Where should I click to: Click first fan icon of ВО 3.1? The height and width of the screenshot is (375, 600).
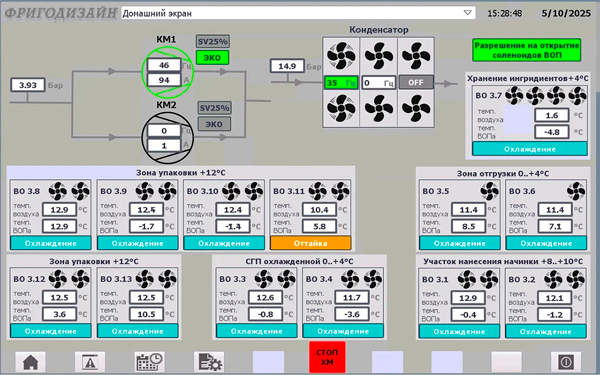(x=467, y=279)
